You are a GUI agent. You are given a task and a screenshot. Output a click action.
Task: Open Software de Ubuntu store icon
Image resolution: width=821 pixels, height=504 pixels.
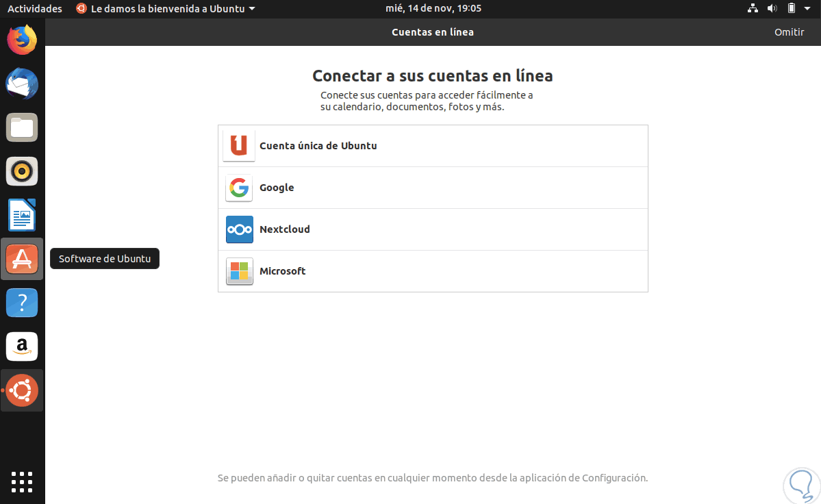point(22,259)
